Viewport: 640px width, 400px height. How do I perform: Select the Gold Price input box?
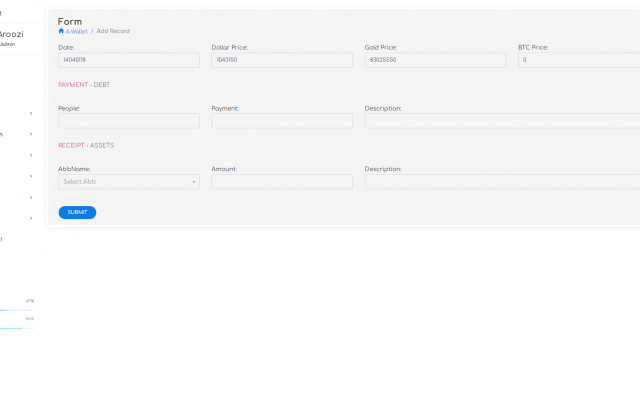coord(436,60)
